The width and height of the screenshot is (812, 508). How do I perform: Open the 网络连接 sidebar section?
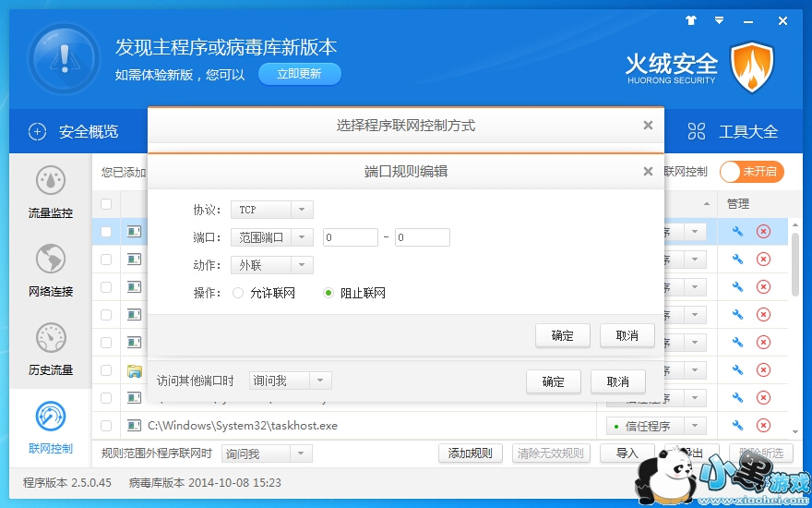coord(51,271)
